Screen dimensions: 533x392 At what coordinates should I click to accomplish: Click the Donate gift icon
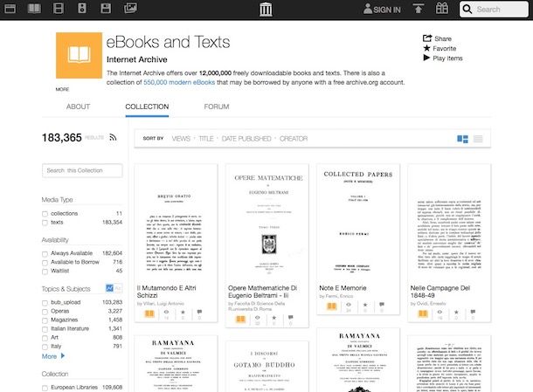(442, 8)
